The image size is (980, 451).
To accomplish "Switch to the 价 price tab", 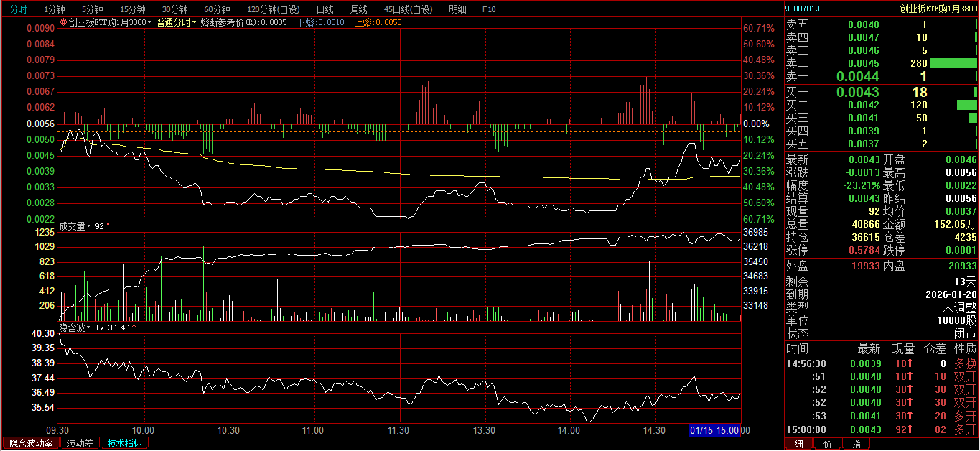I will [827, 444].
